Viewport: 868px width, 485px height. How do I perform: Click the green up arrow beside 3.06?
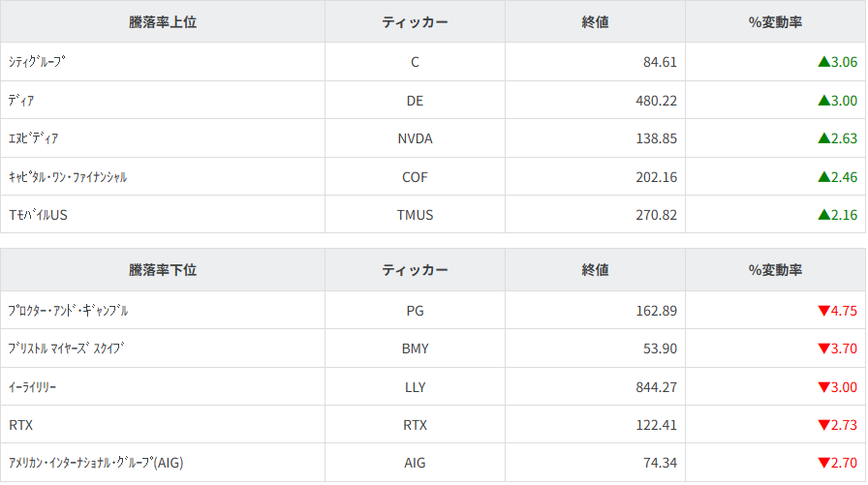tap(823, 62)
